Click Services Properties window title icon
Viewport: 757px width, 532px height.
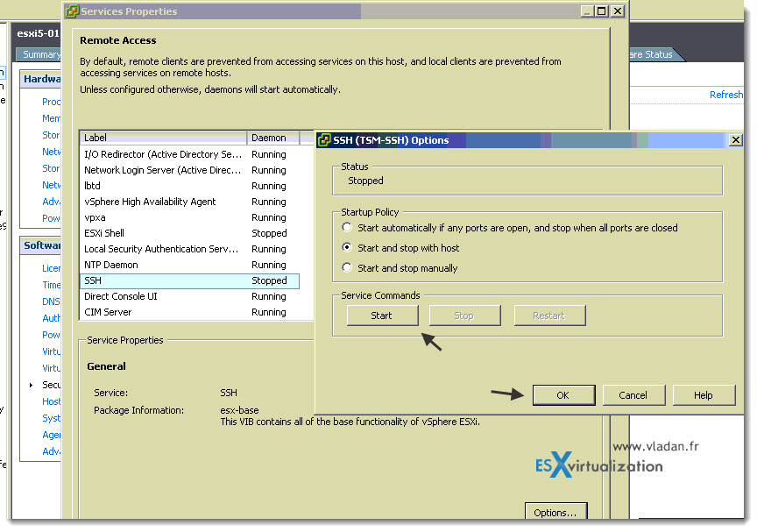point(72,11)
